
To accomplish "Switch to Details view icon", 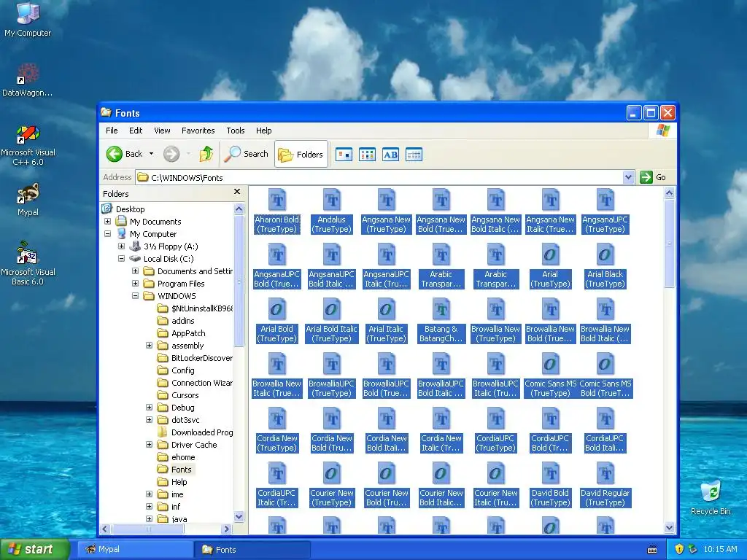I will click(x=414, y=155).
